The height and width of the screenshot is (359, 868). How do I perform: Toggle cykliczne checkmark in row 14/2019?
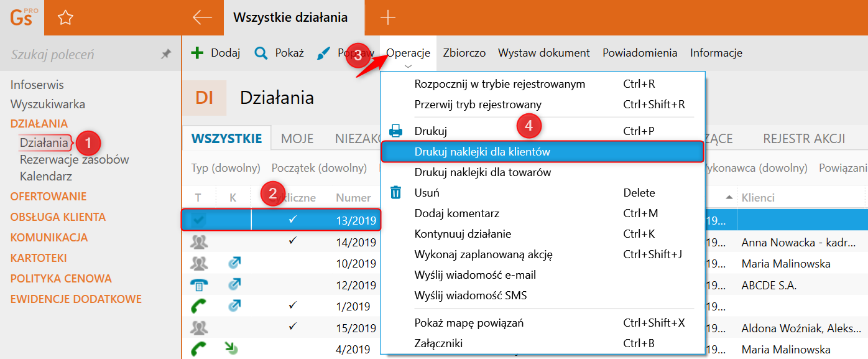click(293, 241)
